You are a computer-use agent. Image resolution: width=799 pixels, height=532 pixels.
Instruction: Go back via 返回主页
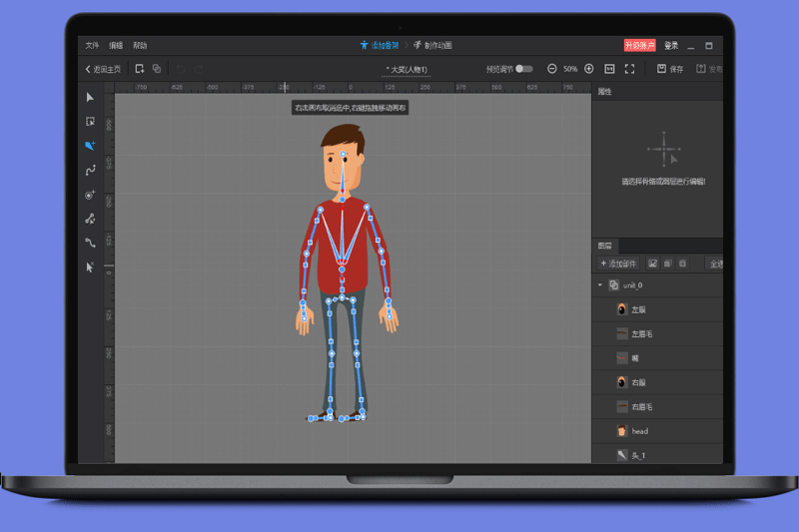coord(103,69)
